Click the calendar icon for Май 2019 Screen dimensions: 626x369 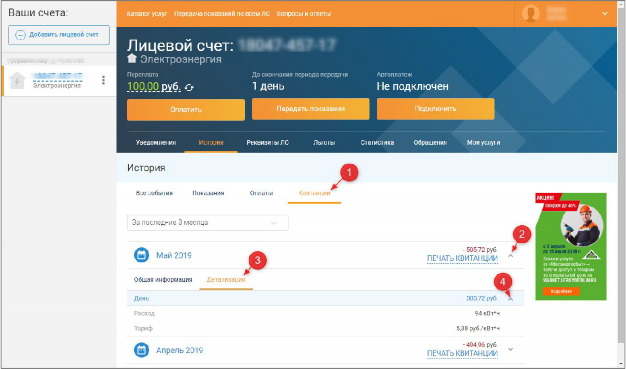point(141,255)
